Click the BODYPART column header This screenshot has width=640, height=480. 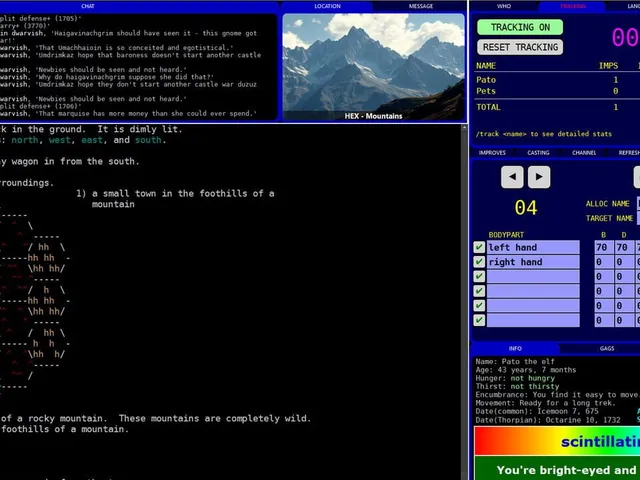[506, 235]
